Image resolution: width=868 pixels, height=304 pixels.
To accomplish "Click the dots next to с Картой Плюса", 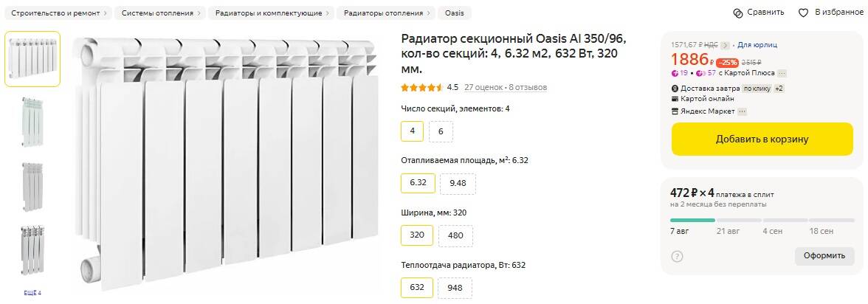I will 782,73.
